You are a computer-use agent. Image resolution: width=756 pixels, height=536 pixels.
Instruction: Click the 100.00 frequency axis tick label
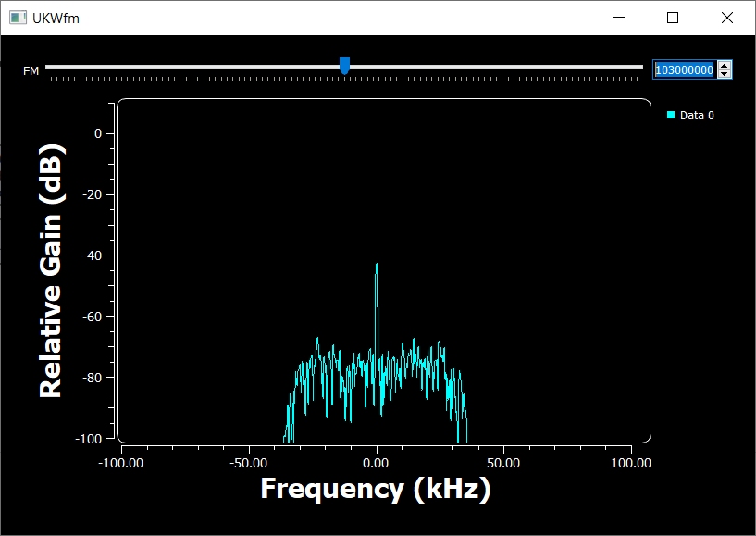tap(631, 461)
